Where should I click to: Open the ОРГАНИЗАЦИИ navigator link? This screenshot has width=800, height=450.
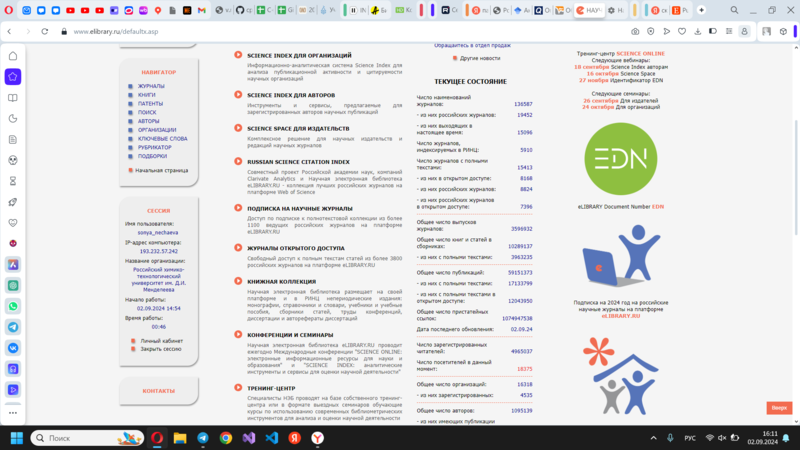pos(157,130)
